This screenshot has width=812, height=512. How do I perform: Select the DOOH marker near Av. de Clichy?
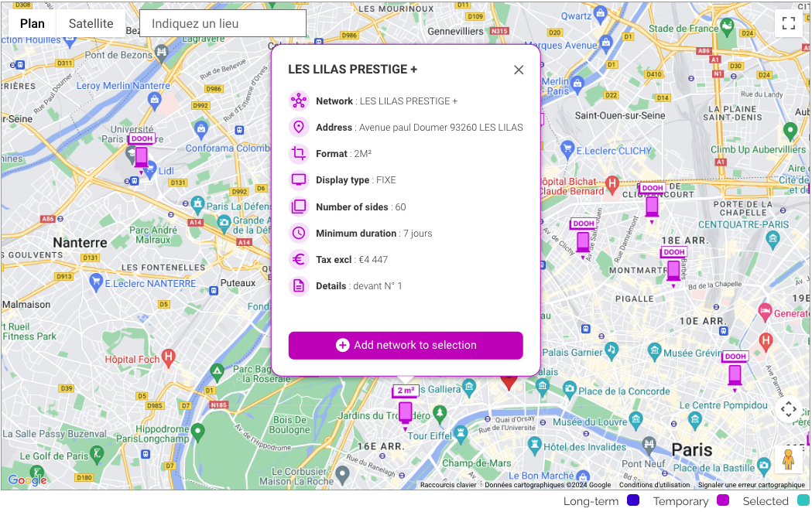[x=583, y=238]
